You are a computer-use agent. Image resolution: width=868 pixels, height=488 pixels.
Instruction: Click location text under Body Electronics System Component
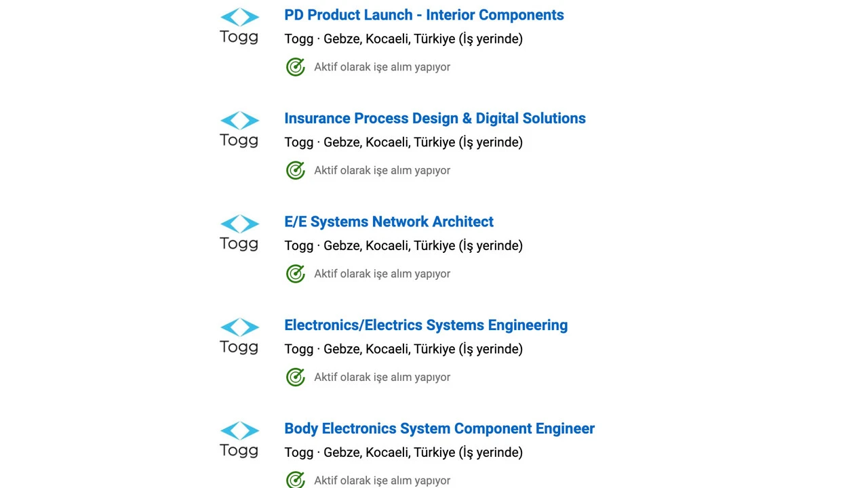click(403, 452)
